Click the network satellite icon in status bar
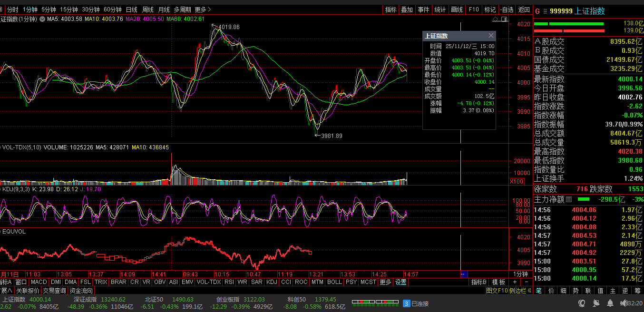The height and width of the screenshot is (312, 644). [x=596, y=303]
